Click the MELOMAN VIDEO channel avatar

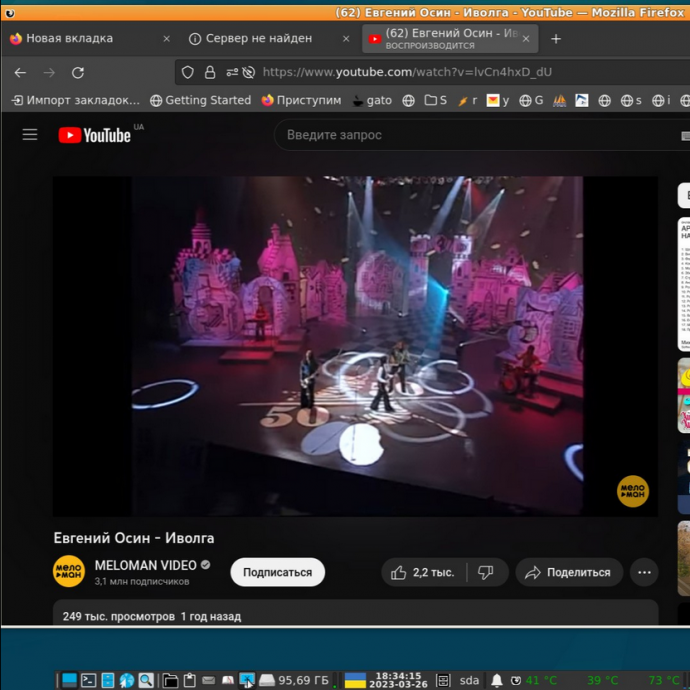[x=69, y=571]
